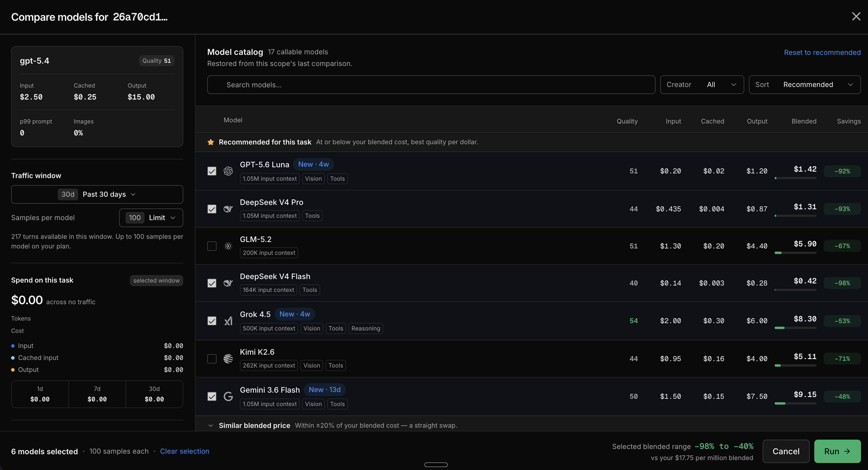Click the blended cost bar for Grok 4.5
The width and height of the screenshot is (868, 470).
coord(795,328)
